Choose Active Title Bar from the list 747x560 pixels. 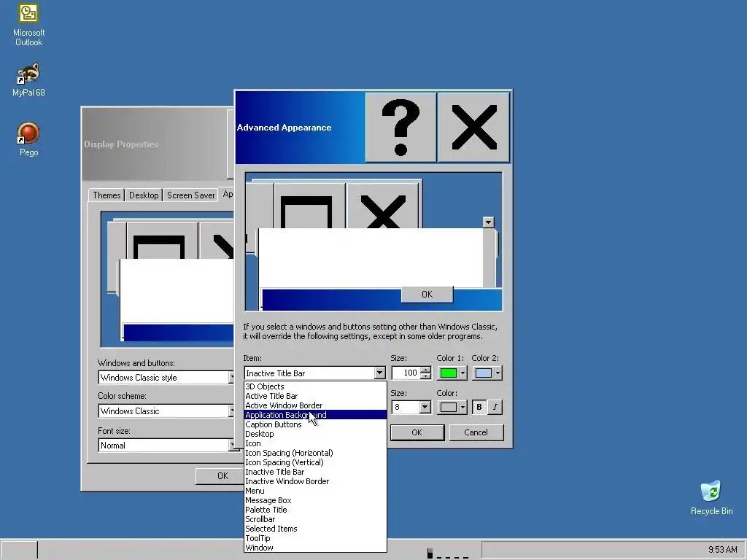pyautogui.click(x=315, y=396)
